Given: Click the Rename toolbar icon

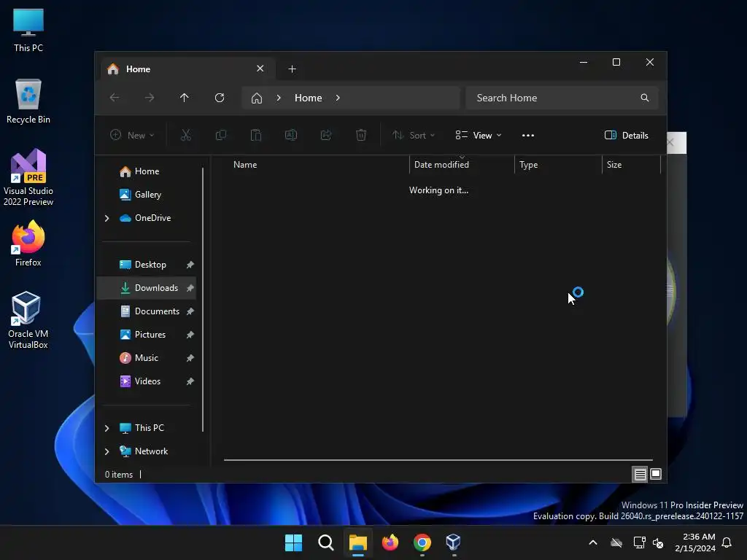Looking at the screenshot, I should click(291, 135).
